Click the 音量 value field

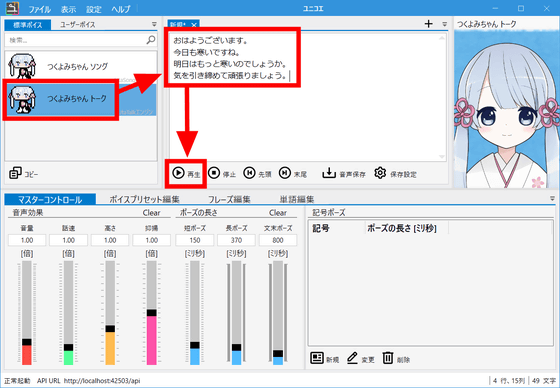tap(27, 240)
